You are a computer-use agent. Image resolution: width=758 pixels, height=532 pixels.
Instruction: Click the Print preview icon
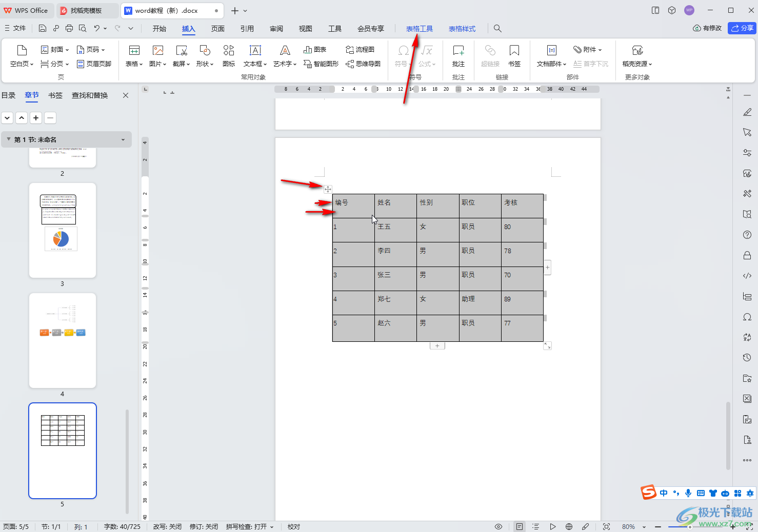tap(83, 28)
